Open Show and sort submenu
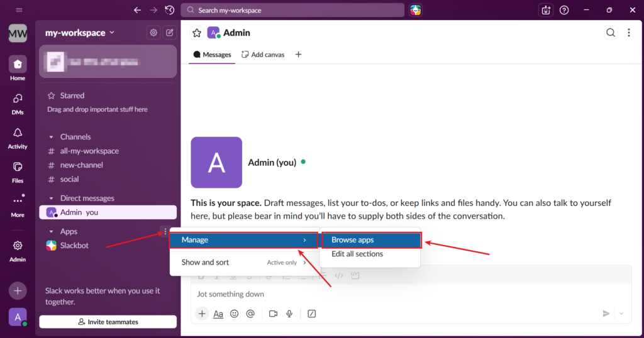Screen dimensions: 644x338 coord(244,263)
